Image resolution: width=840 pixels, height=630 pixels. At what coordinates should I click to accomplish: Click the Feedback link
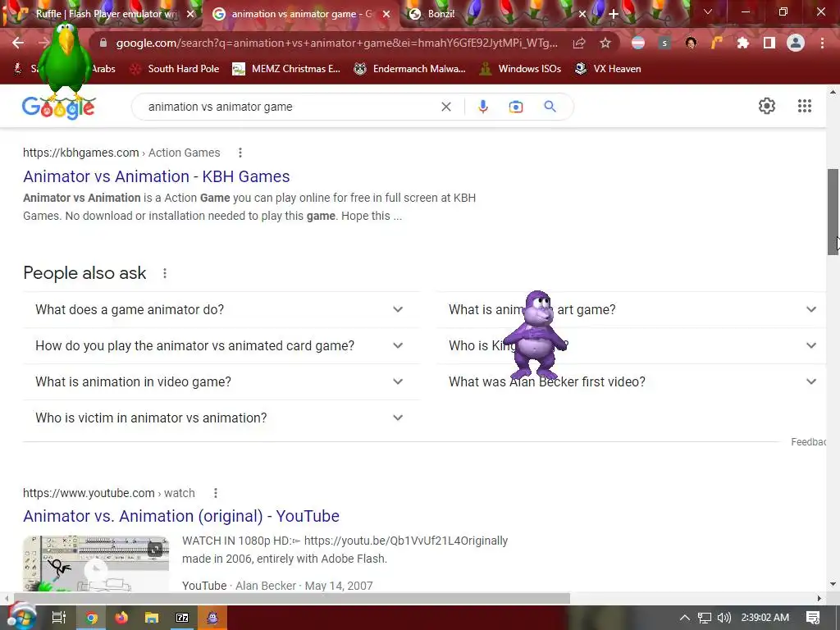click(x=808, y=442)
